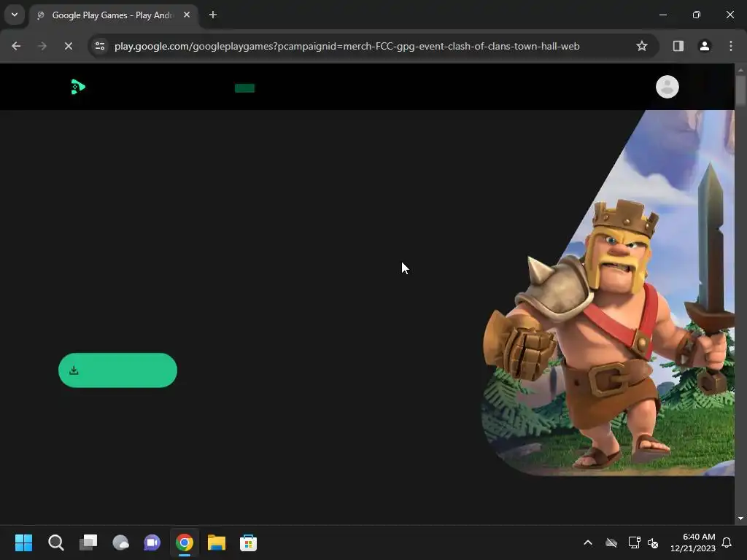747x560 pixels.
Task: Restore down the Chrome window
Action: click(697, 15)
